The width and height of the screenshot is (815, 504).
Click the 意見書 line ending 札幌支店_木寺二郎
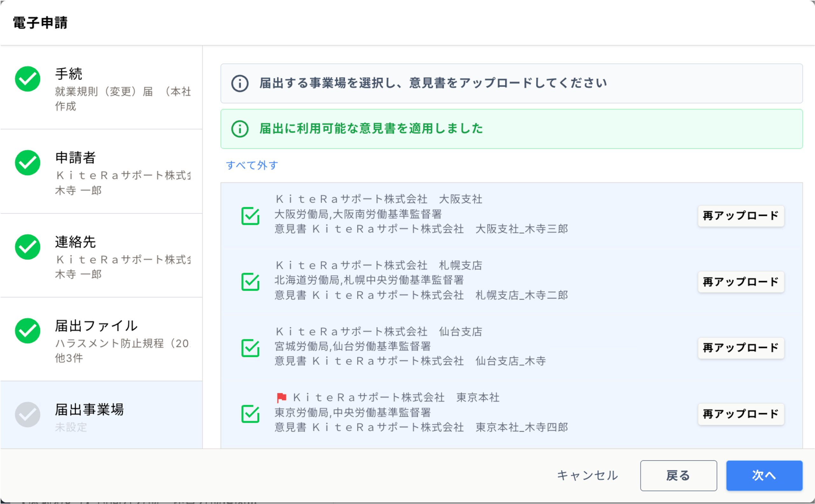pos(421,295)
